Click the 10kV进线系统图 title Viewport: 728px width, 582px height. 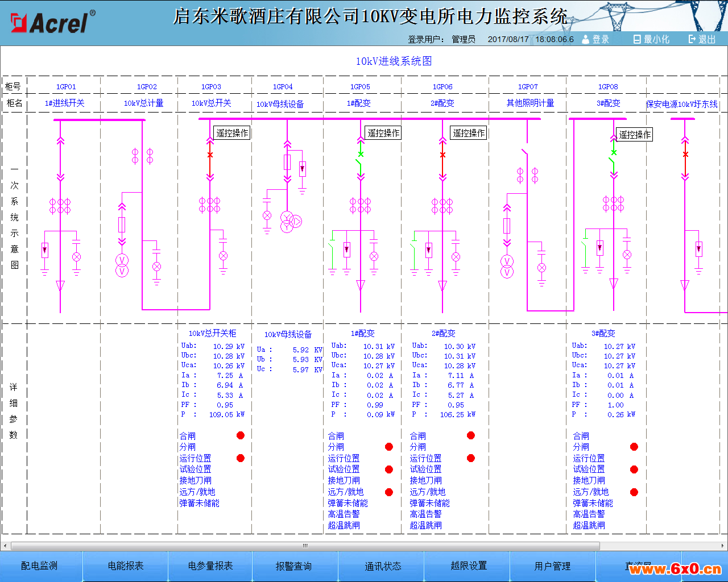[394, 61]
